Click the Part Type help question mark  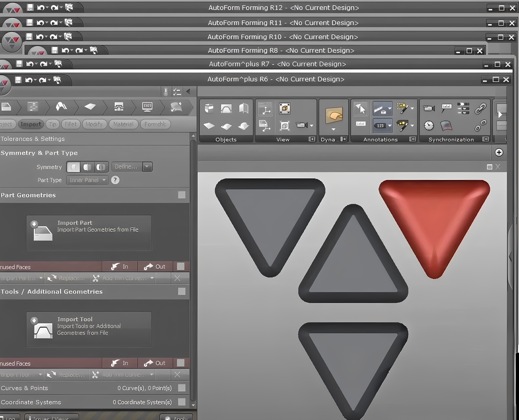(x=115, y=180)
